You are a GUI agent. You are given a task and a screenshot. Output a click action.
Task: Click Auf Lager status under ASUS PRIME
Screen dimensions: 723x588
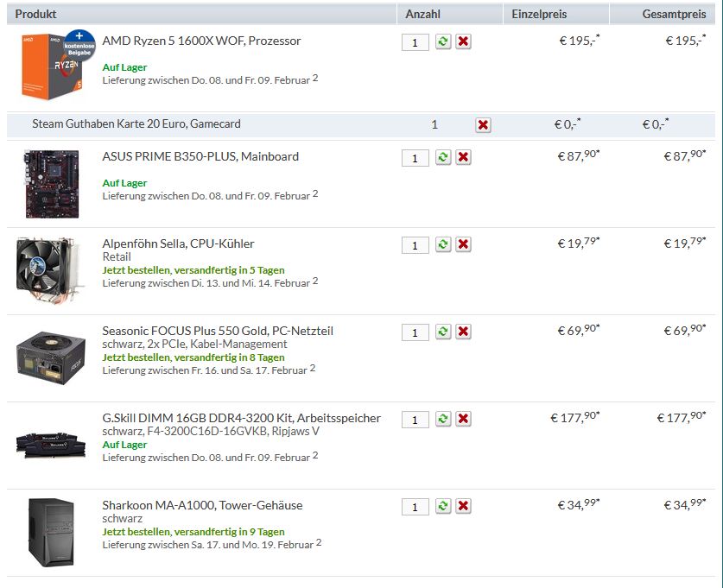[124, 183]
